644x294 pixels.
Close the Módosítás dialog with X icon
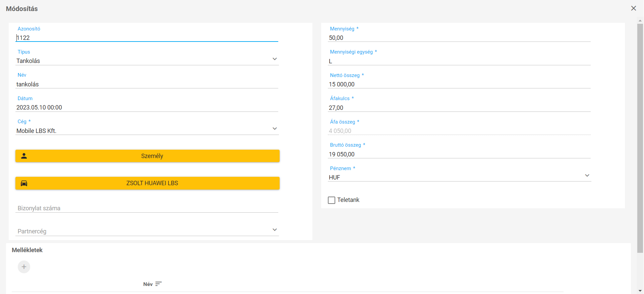tap(633, 8)
